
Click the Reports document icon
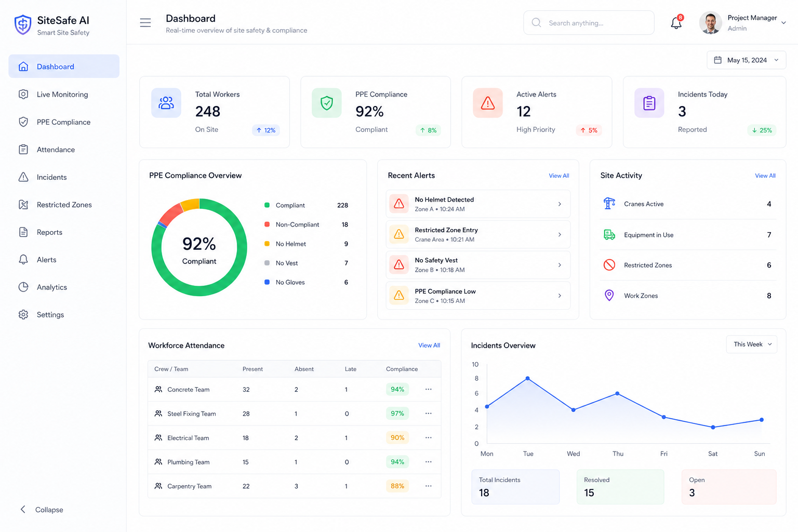[23, 232]
